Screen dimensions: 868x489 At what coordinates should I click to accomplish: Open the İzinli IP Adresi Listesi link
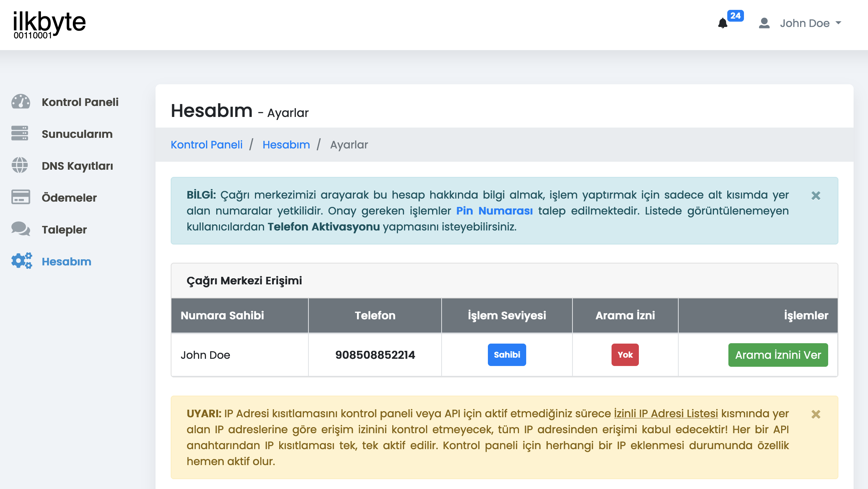coord(666,413)
